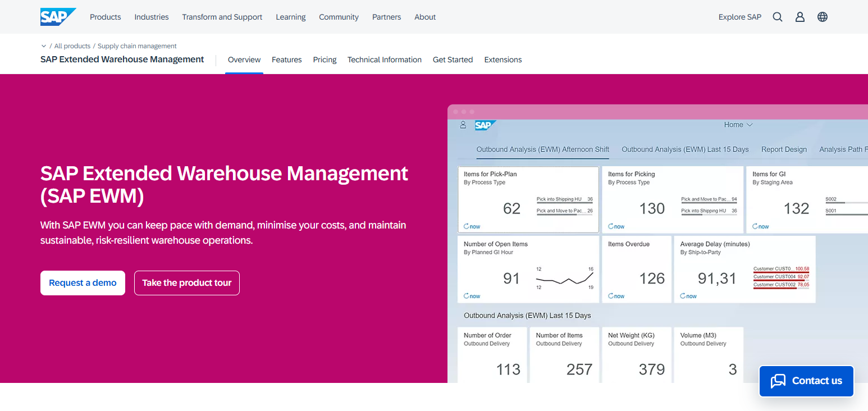Open the Industries menu
The image size is (868, 411).
click(152, 17)
